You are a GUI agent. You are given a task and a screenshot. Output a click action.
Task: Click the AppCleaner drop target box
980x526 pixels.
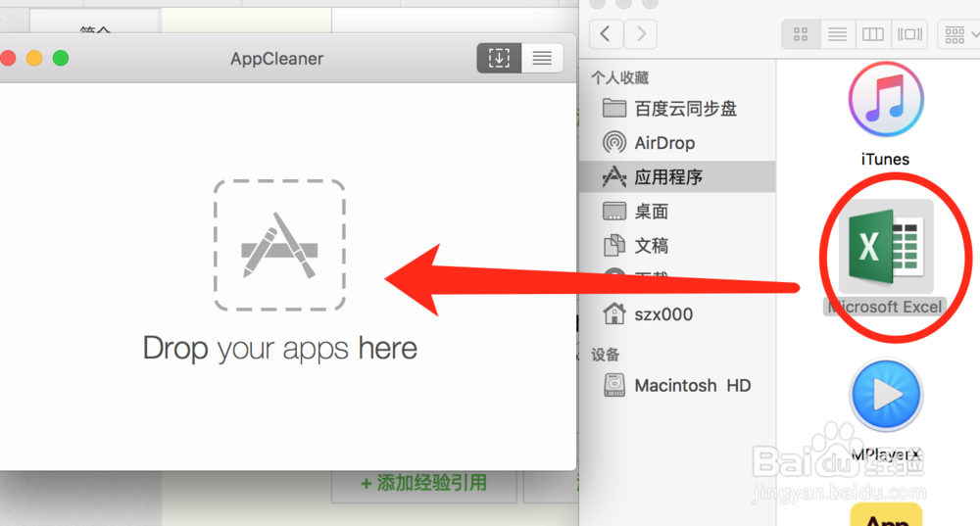[279, 245]
